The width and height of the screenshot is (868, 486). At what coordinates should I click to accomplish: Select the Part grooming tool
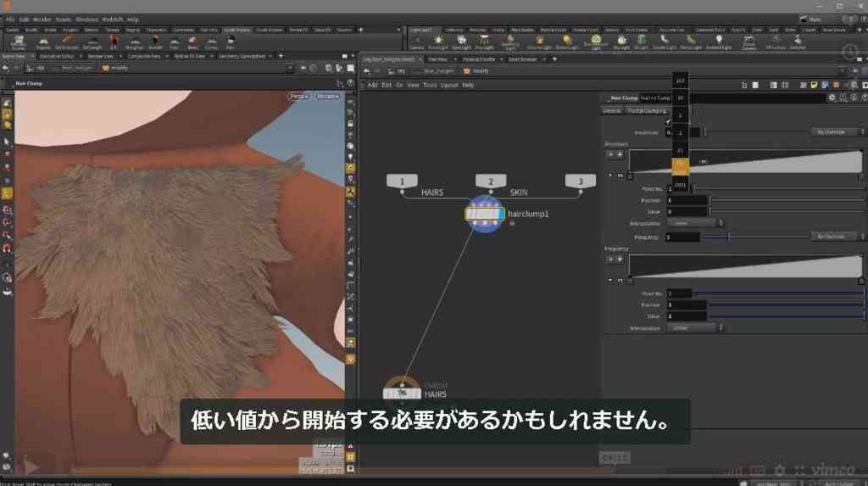click(x=231, y=42)
